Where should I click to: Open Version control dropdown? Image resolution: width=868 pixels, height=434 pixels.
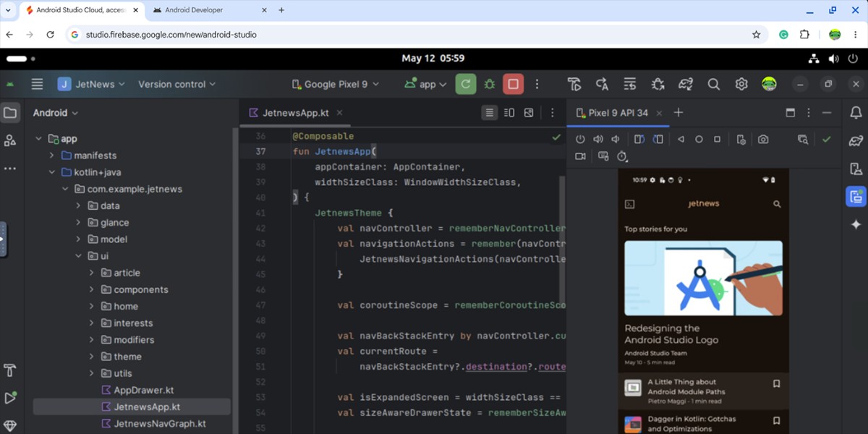coord(177,84)
